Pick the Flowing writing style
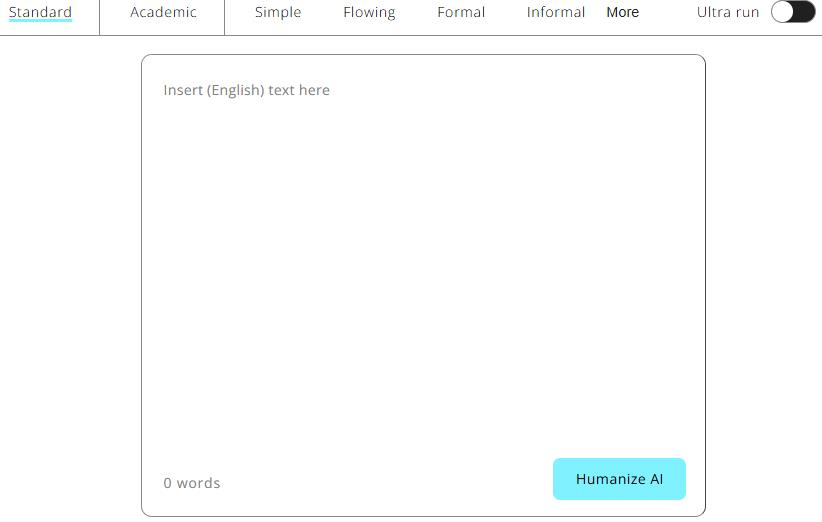This screenshot has height=522, width=822. click(369, 13)
